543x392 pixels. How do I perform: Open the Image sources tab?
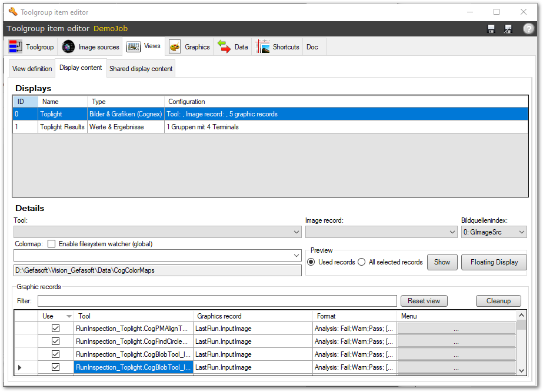(x=91, y=46)
